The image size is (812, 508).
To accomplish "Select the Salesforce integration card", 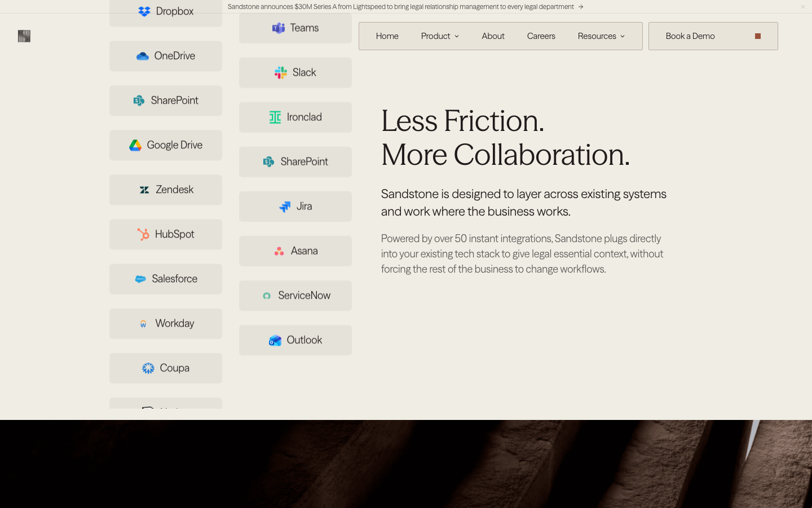I will point(166,279).
